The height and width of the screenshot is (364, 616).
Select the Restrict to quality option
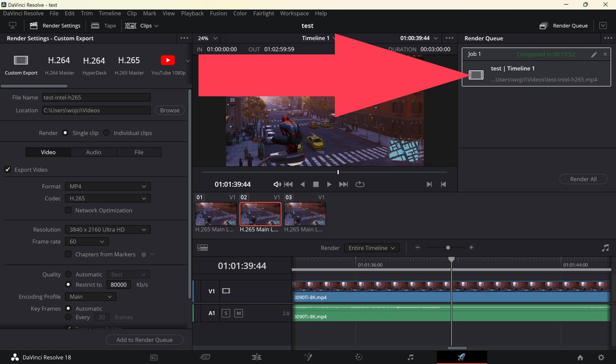pos(68,285)
